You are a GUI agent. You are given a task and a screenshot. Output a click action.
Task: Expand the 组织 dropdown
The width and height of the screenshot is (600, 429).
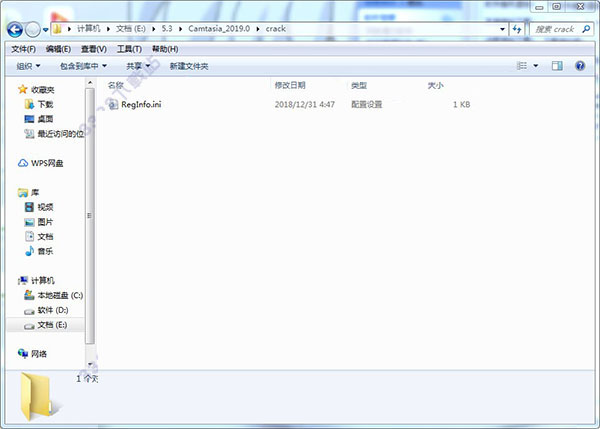28,66
